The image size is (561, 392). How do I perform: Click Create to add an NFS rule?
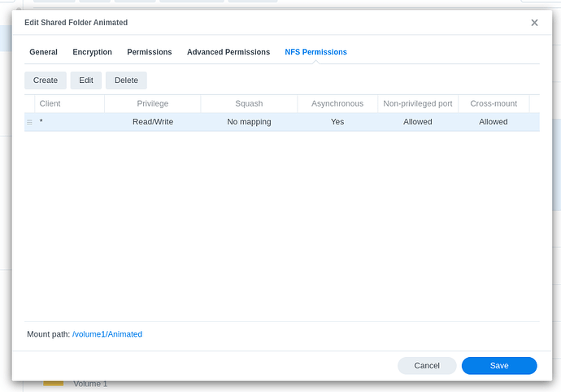(x=46, y=81)
